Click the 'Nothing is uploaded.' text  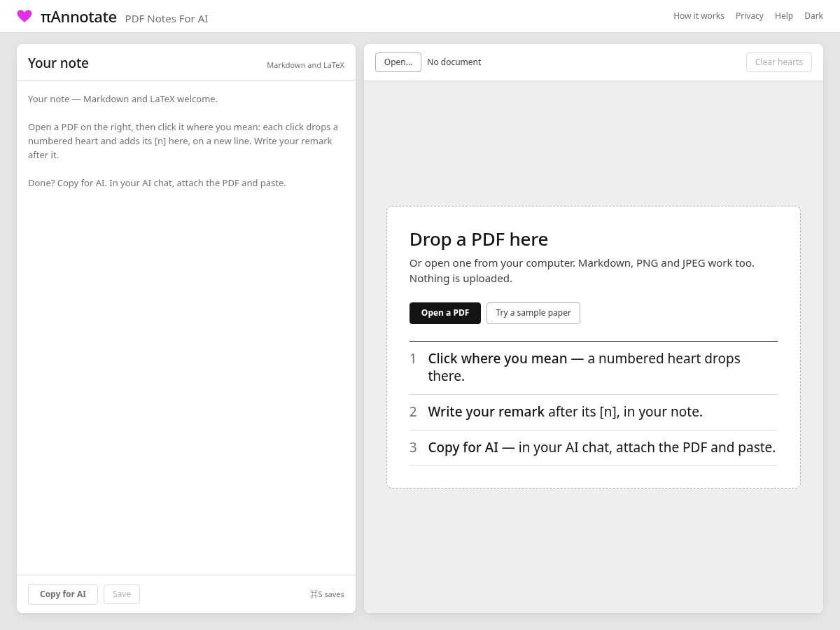click(x=461, y=279)
